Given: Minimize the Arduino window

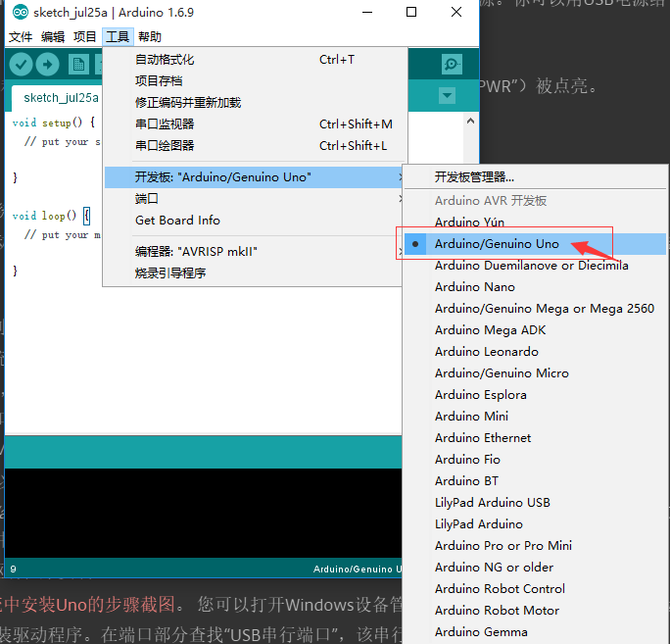Looking at the screenshot, I should click(367, 13).
